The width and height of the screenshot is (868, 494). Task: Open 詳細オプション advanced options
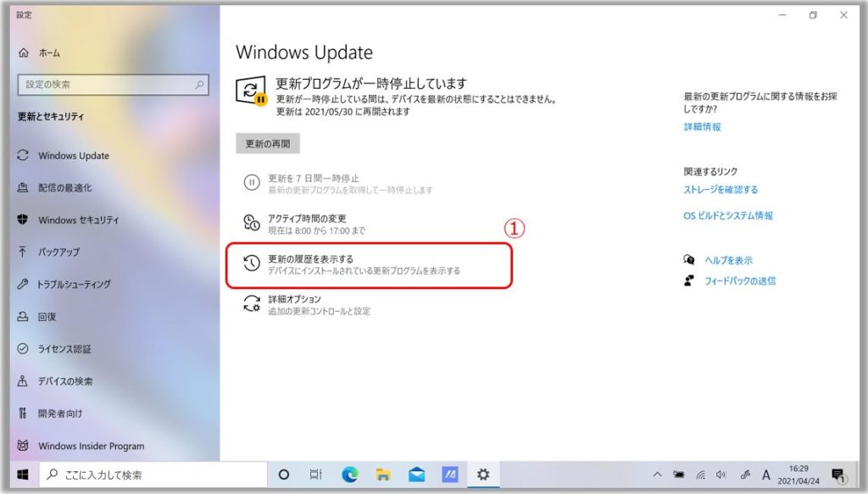[x=294, y=299]
